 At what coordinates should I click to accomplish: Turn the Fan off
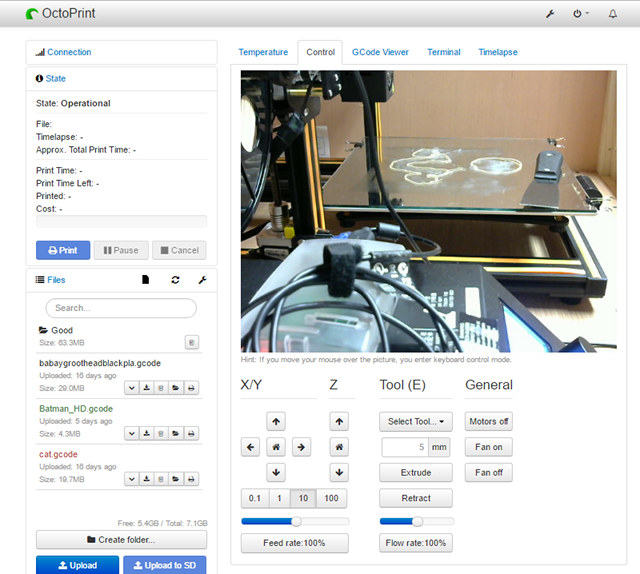[489, 472]
